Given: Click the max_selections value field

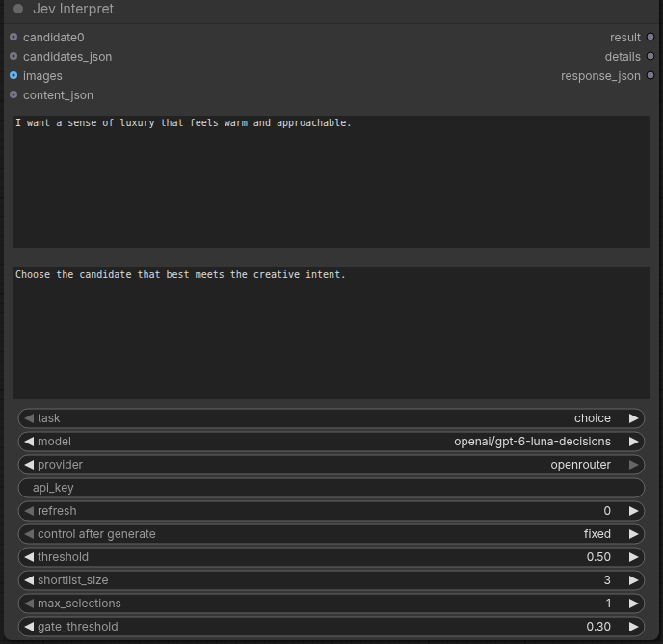Looking at the screenshot, I should coord(331,604).
